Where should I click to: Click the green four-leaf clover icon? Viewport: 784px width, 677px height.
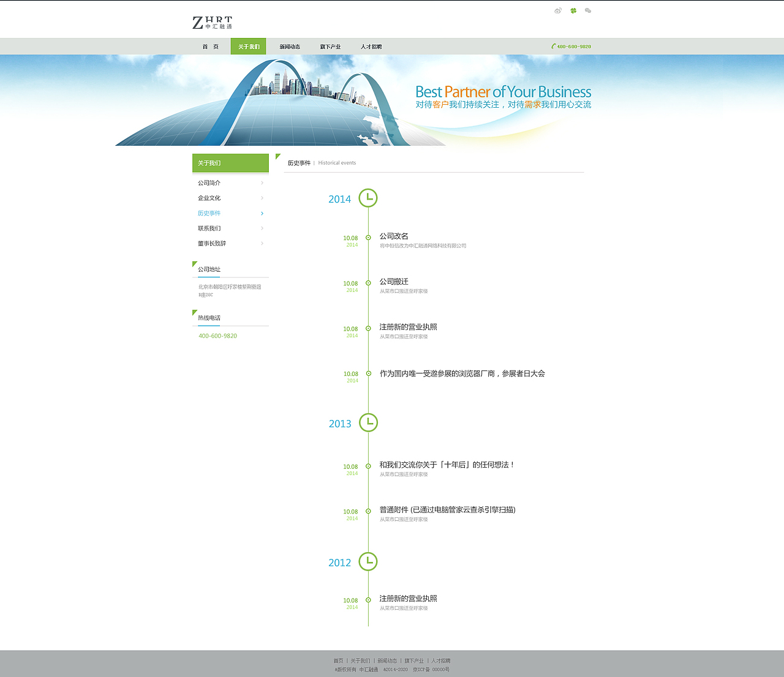pyautogui.click(x=573, y=11)
